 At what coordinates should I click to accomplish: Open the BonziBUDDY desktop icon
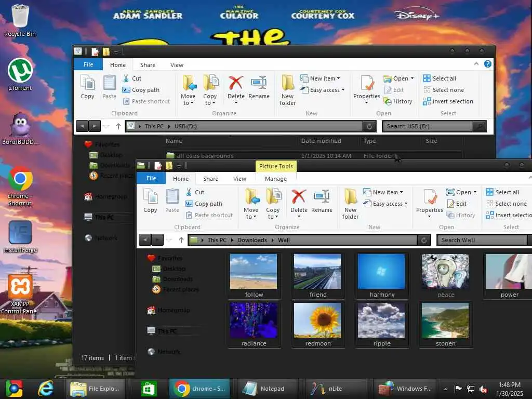click(20, 129)
